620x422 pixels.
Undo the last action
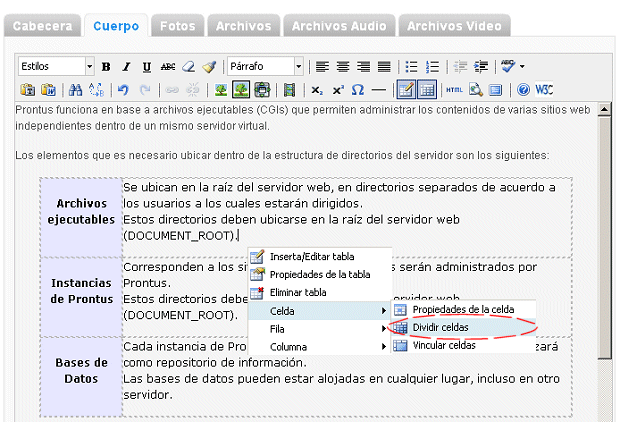click(124, 90)
